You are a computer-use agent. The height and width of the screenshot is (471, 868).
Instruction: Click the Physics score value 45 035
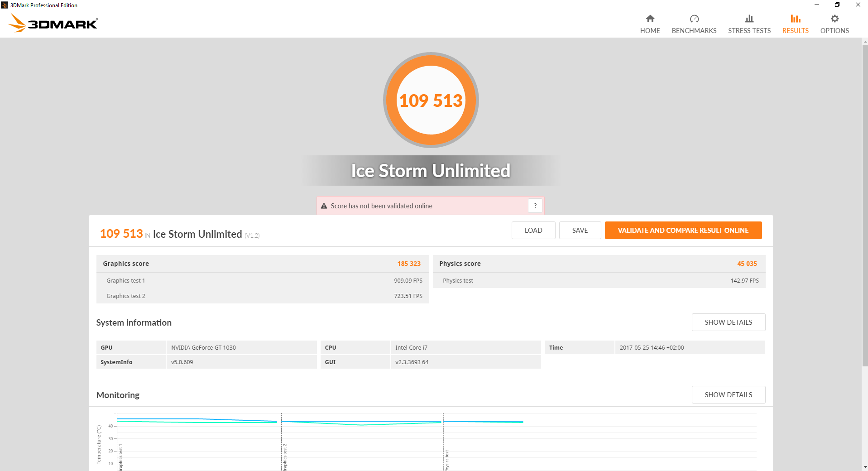pyautogui.click(x=747, y=264)
